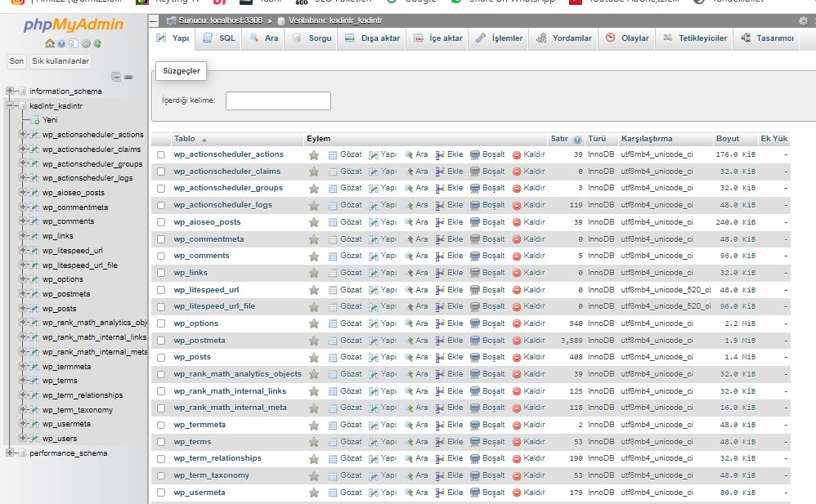Expand wp_posts node in sidebar tree
Screen dimensions: 816x504
22,308
